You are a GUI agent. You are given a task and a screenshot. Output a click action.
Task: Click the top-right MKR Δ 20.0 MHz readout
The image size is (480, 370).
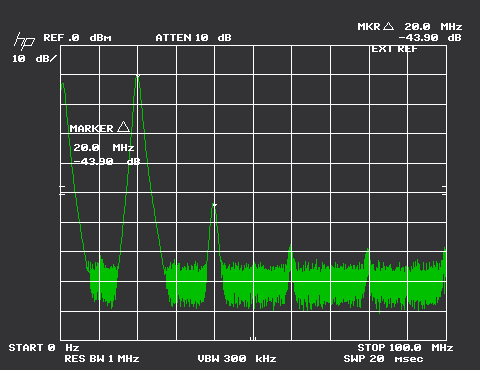(x=410, y=26)
